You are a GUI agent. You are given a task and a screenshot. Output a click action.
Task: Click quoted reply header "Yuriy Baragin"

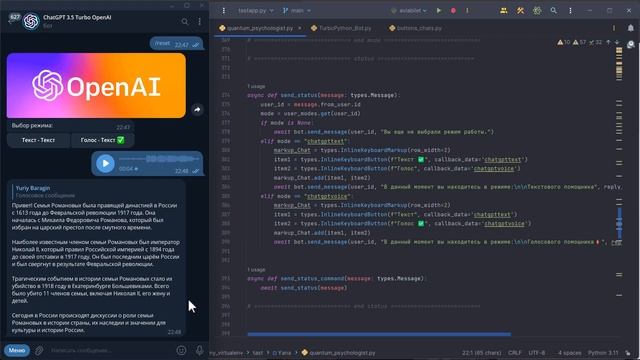pyautogui.click(x=33, y=188)
